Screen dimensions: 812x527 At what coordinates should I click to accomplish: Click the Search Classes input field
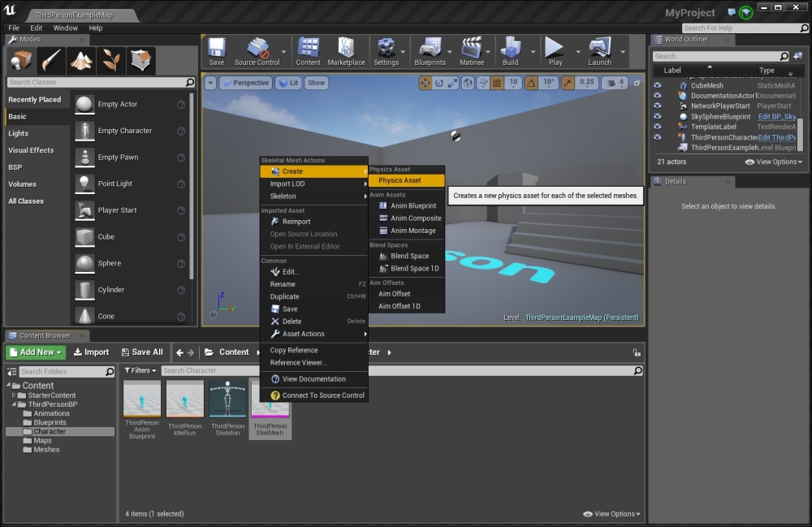(97, 82)
